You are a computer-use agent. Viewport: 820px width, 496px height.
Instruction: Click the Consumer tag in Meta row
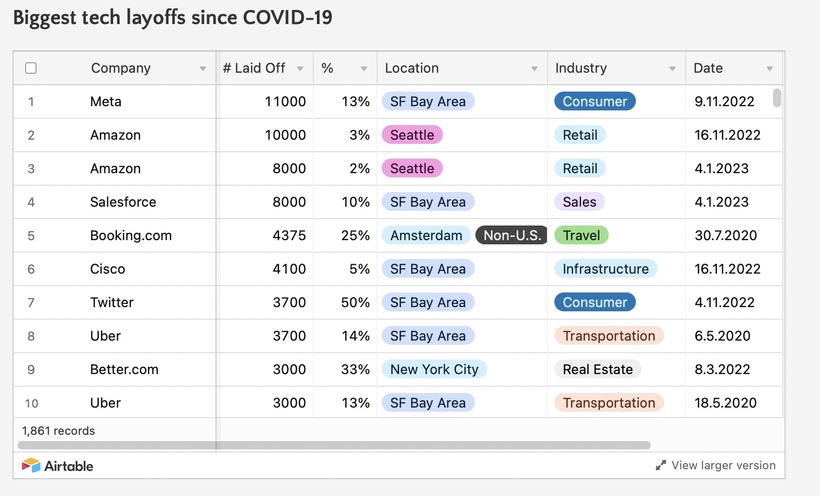click(595, 102)
